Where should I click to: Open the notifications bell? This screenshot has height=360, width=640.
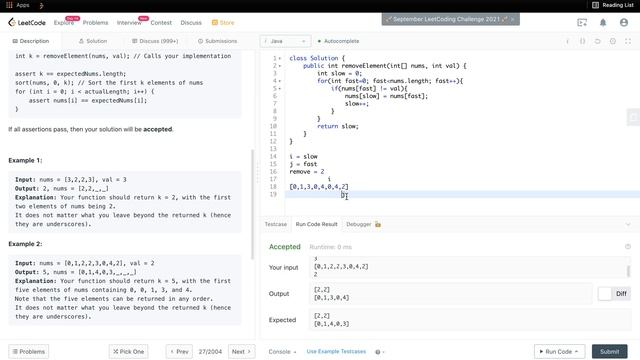tap(603, 22)
